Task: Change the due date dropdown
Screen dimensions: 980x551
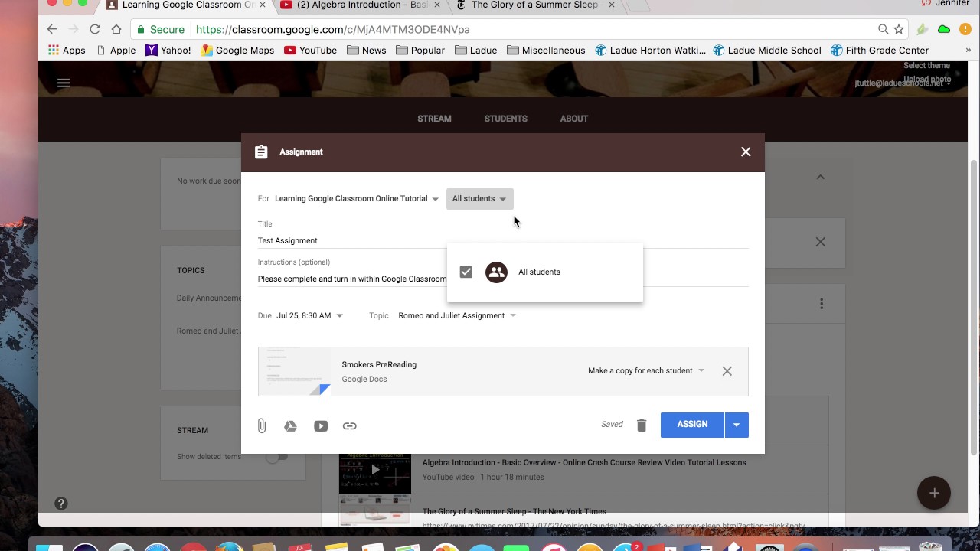Action: [x=309, y=315]
